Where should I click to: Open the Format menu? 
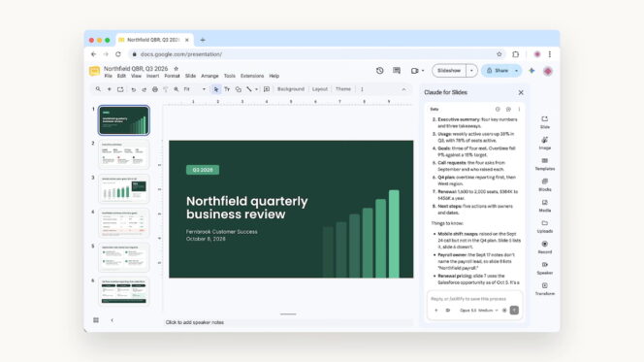pos(172,76)
